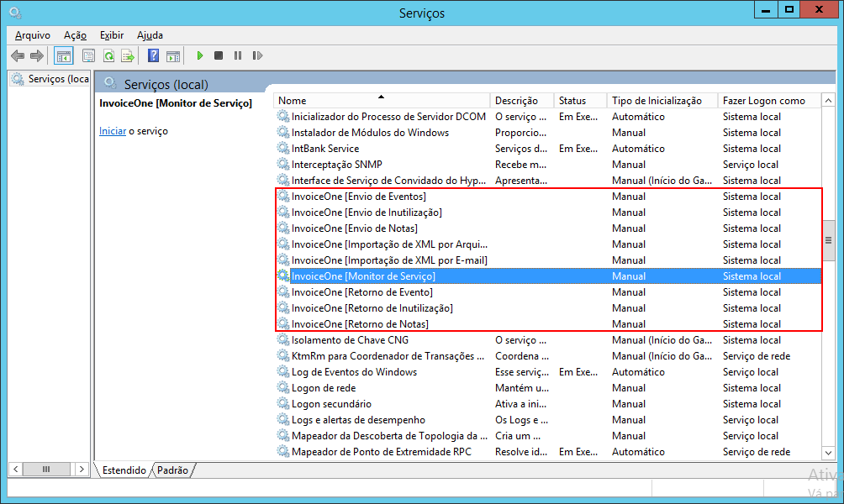Select InvoiceOne [Importação de XML por E-mail] service
Viewport: 844px width, 504px height.
pos(548,260)
